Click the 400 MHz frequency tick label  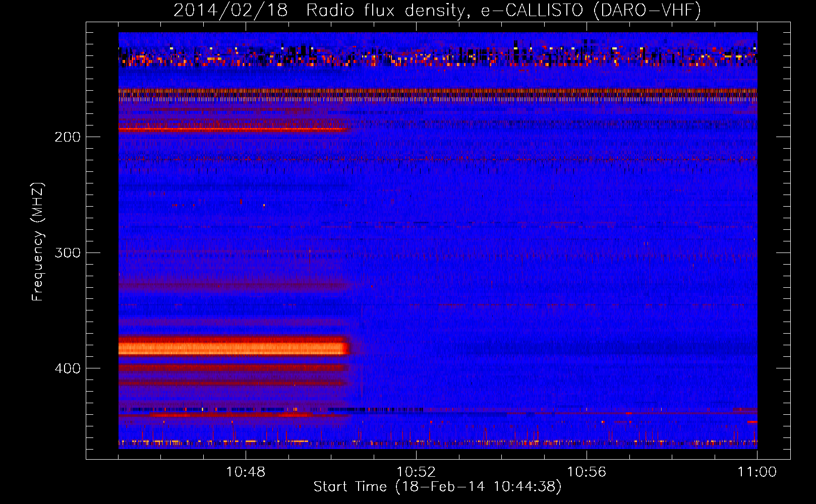click(x=68, y=368)
